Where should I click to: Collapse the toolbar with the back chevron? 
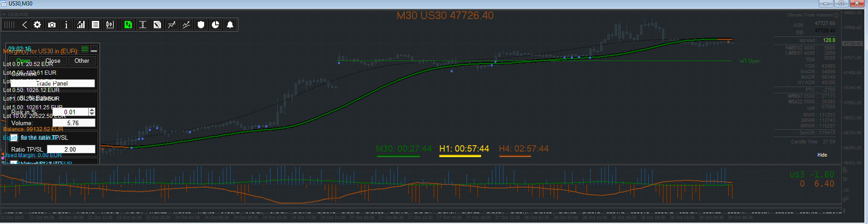pyautogui.click(x=25, y=25)
